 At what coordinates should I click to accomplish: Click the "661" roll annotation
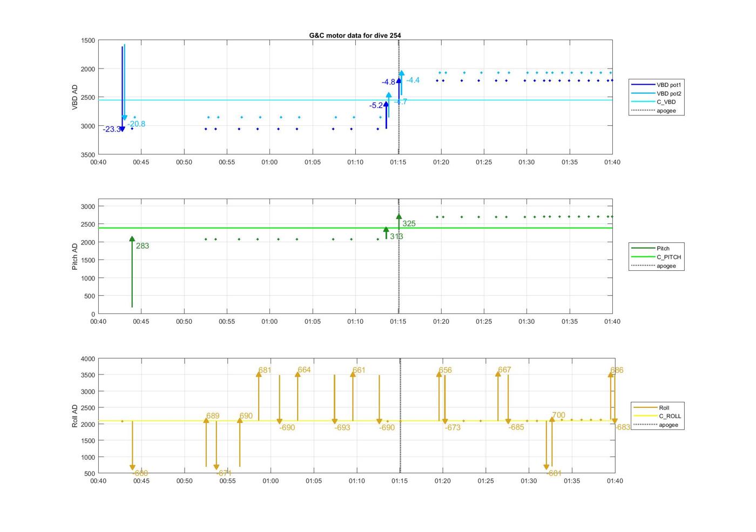tap(359, 370)
